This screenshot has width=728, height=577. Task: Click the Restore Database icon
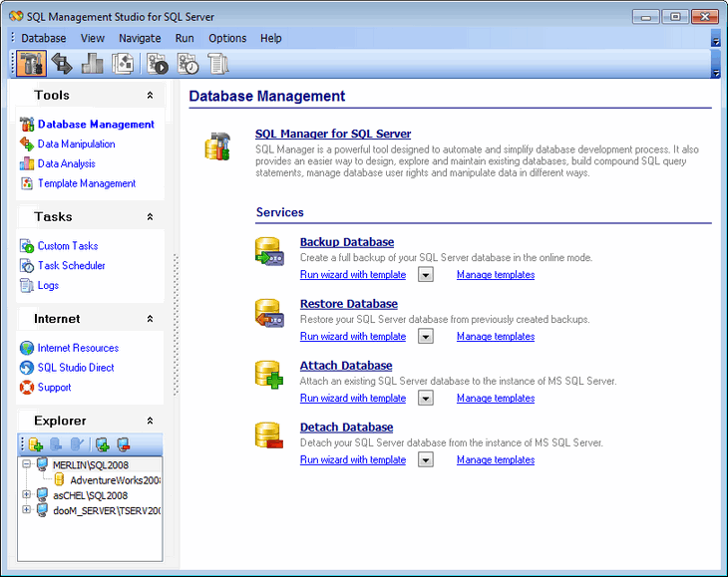(269, 313)
